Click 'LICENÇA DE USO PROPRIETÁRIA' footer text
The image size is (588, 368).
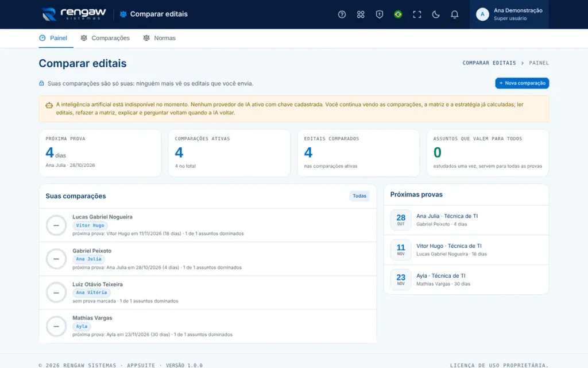[499, 365]
